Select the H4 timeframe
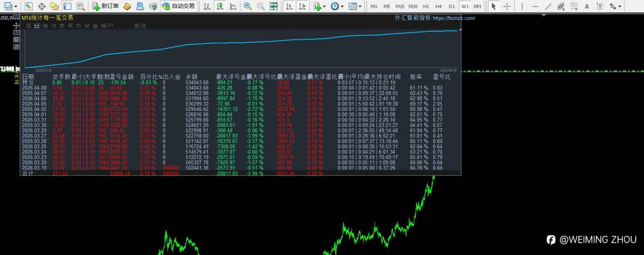The height and width of the screenshot is (255, 644). pyautogui.click(x=439, y=6)
